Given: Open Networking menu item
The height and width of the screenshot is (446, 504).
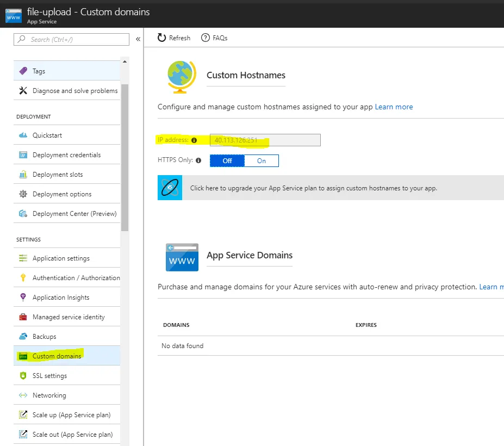Looking at the screenshot, I should [x=67, y=395].
